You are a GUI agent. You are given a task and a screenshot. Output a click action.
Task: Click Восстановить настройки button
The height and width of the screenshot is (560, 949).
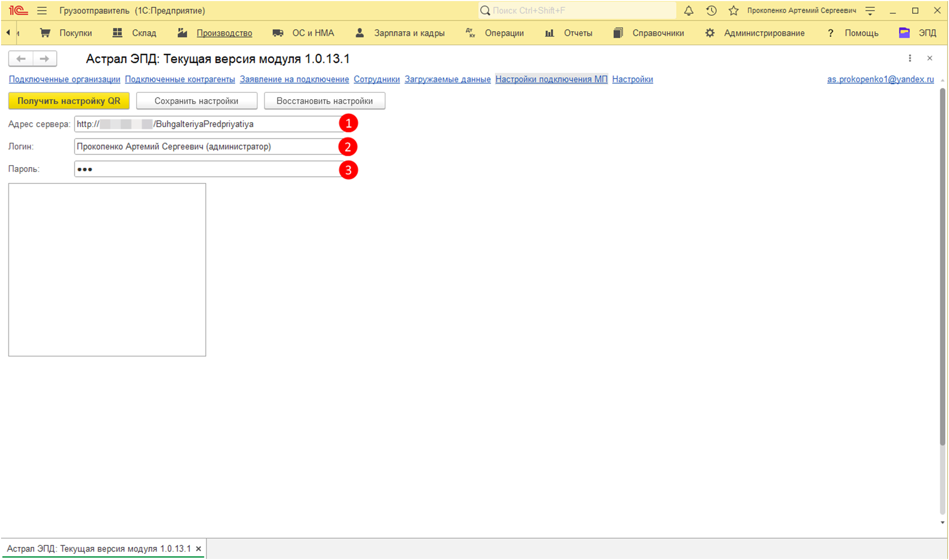coord(324,101)
